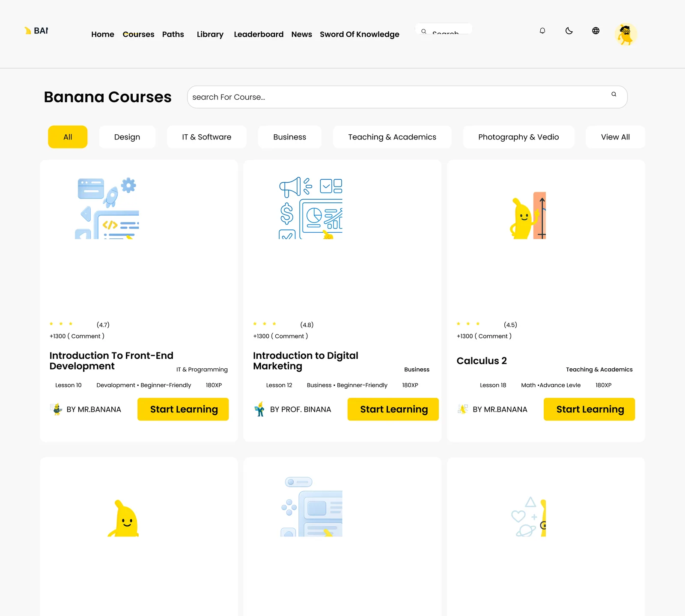Select the All category filter
Screen dimensions: 685x616
[68, 137]
